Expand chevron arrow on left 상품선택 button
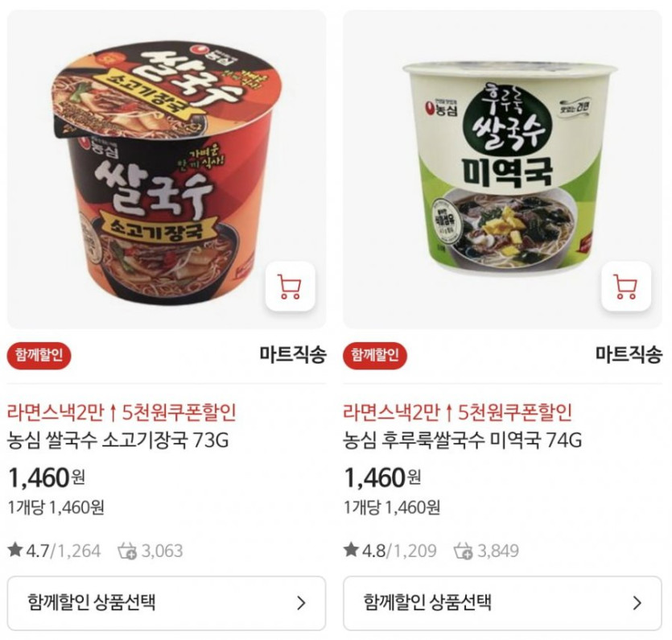Image resolution: width=672 pixels, height=640 pixels. click(x=302, y=603)
